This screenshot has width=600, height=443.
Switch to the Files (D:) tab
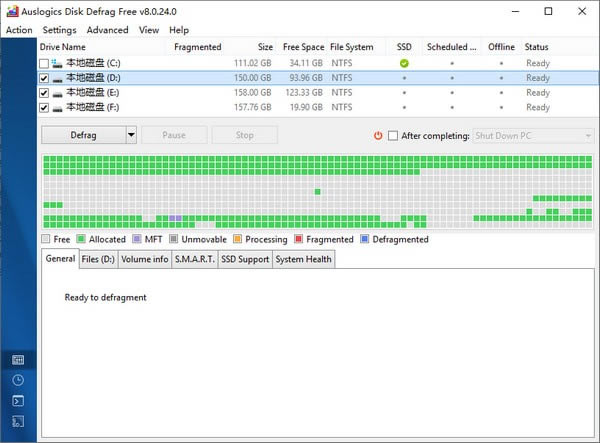tap(98, 259)
